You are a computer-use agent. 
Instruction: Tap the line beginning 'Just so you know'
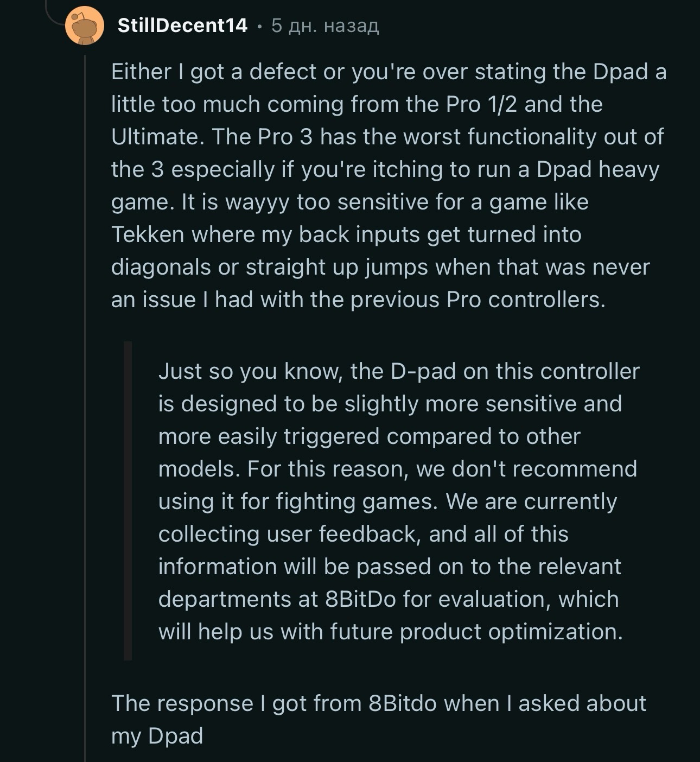point(399,372)
